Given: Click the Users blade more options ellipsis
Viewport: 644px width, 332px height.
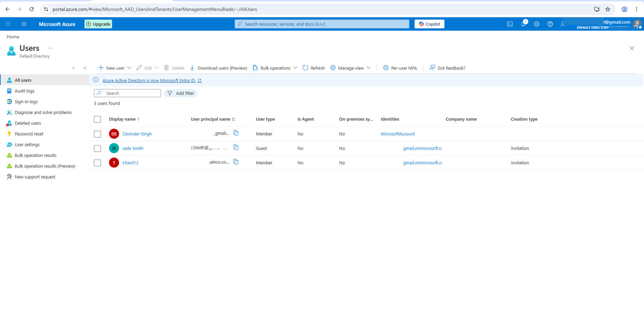Looking at the screenshot, I should [x=50, y=48].
